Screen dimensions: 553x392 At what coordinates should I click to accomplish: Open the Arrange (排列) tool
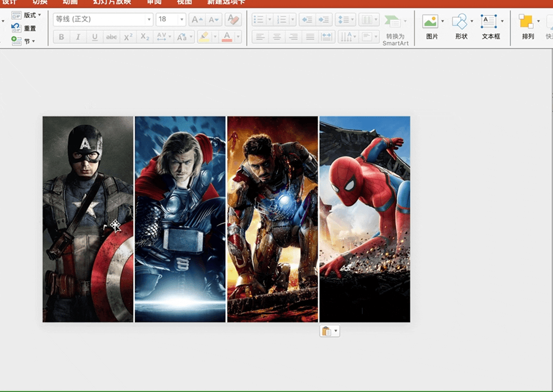coord(526,22)
